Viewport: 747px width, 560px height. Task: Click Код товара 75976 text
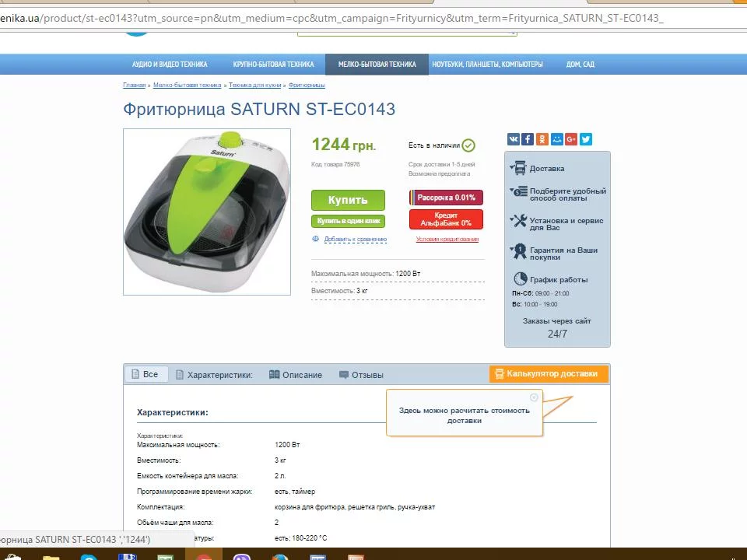[x=335, y=164]
